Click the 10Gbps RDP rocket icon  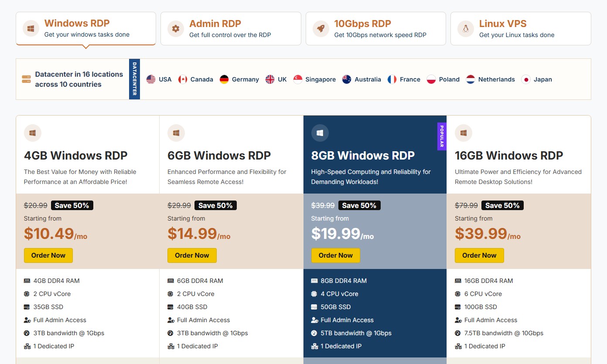point(321,28)
